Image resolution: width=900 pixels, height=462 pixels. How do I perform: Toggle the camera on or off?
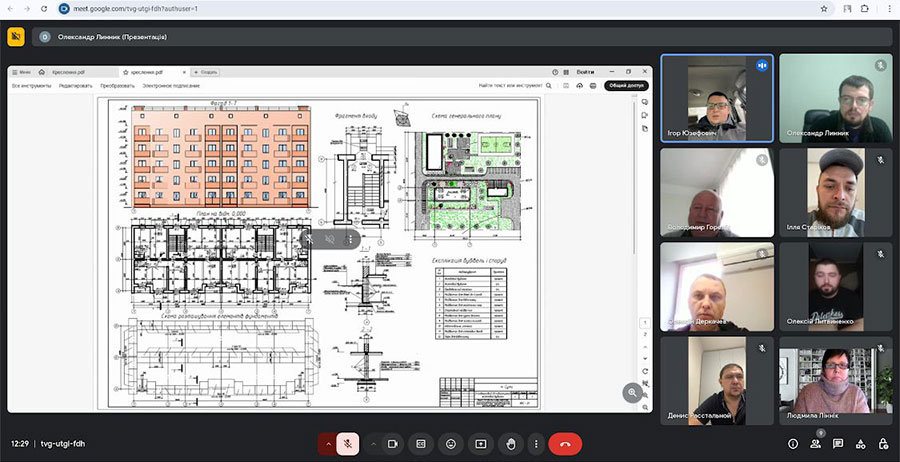point(393,443)
